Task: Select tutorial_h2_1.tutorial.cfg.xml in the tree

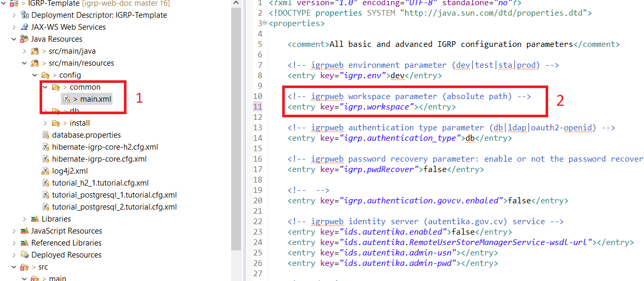Action: 100,183
